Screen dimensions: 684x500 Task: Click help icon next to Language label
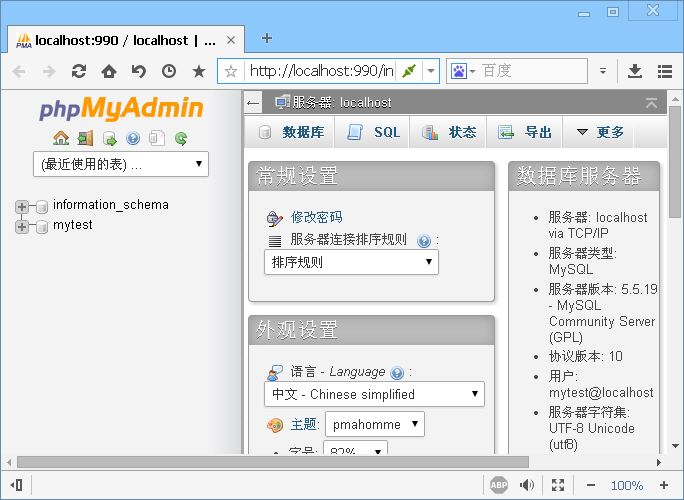pyautogui.click(x=397, y=373)
